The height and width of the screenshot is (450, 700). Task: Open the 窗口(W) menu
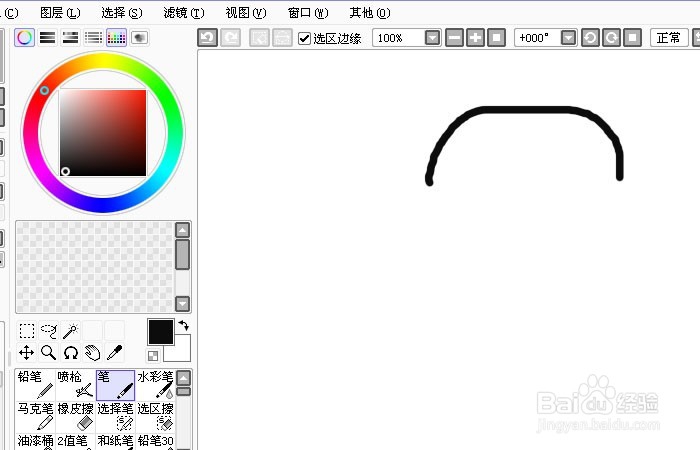tap(308, 12)
